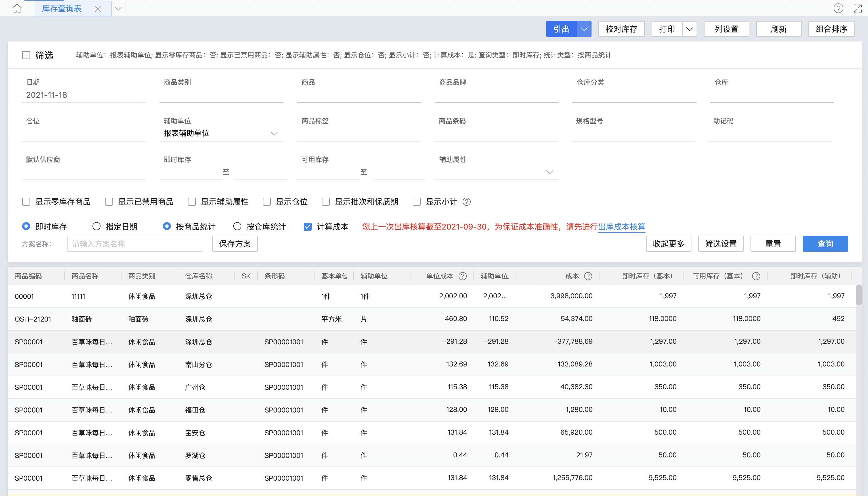Click help icon beside 成本 column header

pos(588,276)
